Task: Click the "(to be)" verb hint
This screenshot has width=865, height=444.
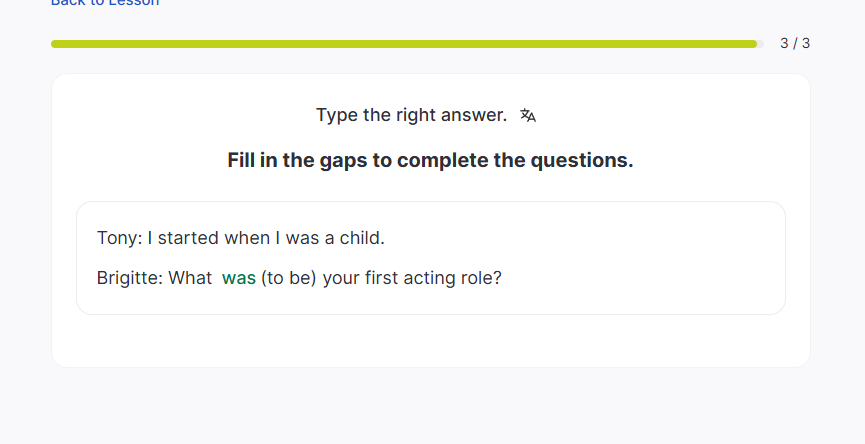Action: pyautogui.click(x=288, y=278)
